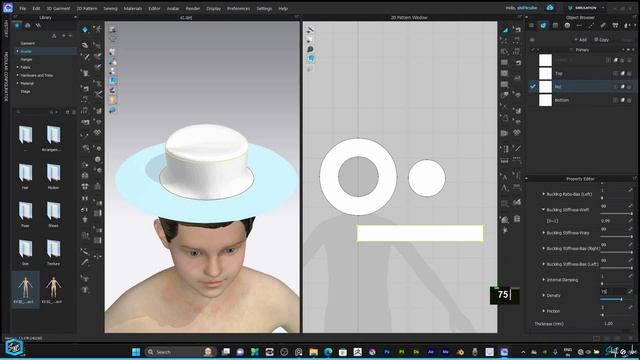640x360 pixels.
Task: Expand Buckling Ratio-Bias (Left) property
Action: point(543,194)
